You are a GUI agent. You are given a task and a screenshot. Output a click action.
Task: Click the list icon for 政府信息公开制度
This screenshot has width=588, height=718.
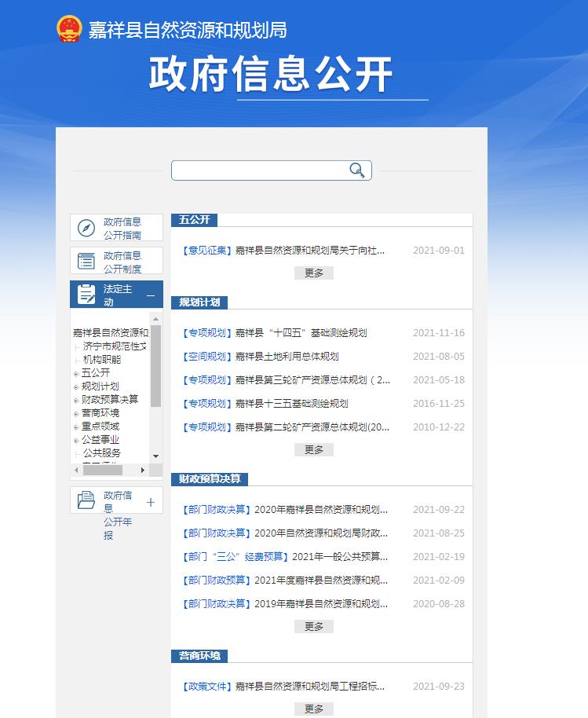pyautogui.click(x=86, y=261)
